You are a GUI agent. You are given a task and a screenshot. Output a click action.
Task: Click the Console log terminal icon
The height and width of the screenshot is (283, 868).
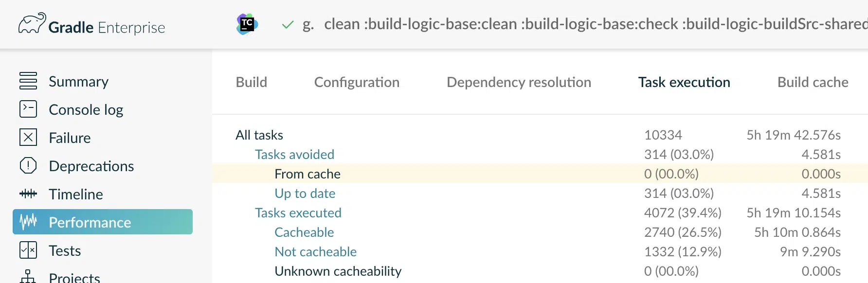pos(28,109)
